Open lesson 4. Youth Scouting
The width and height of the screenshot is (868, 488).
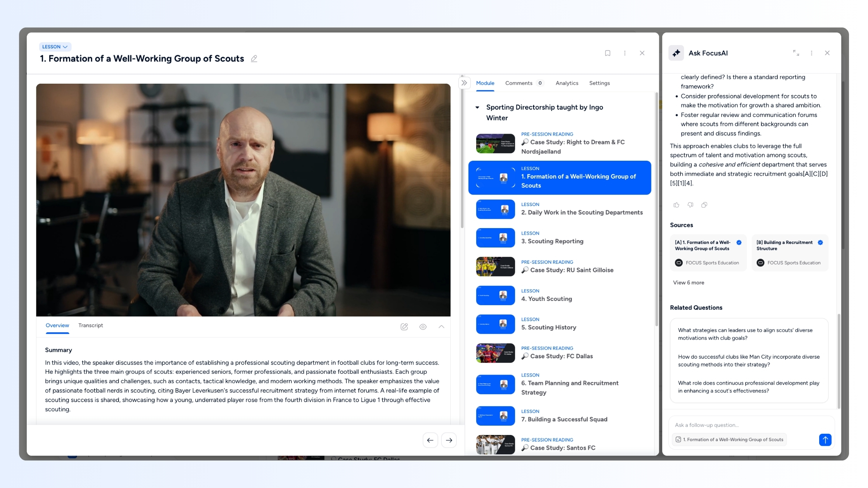546,299
